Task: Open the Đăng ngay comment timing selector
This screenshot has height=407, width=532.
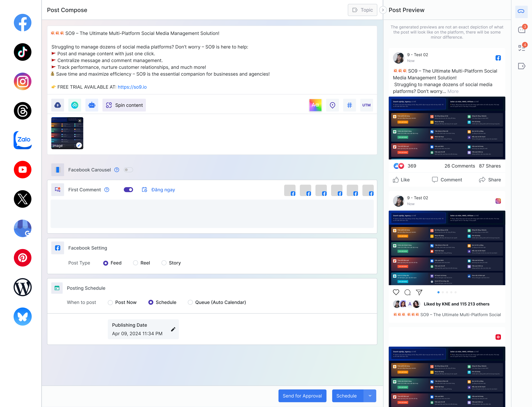Action: (158, 190)
